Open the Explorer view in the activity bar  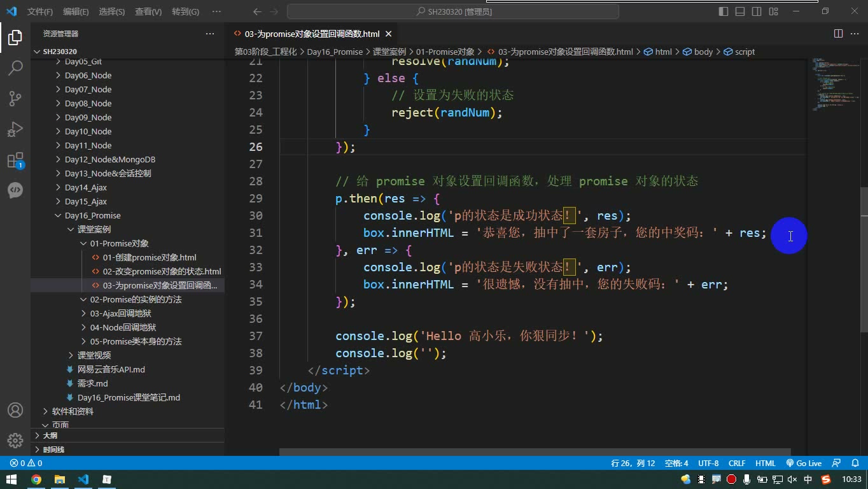point(15,37)
